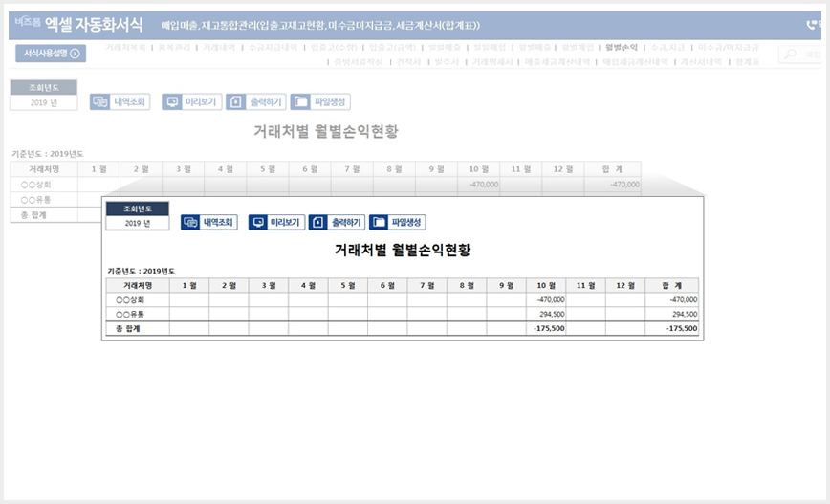Click the 합 계 header in magnified table

pos(671,285)
